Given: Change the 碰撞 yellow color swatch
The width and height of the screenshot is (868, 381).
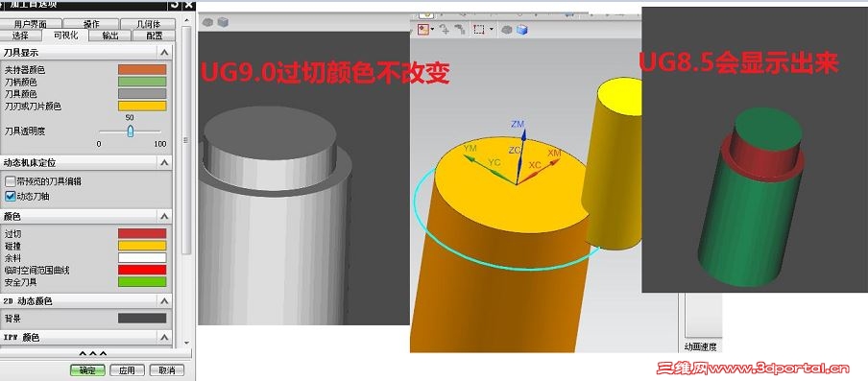Looking at the screenshot, I should 142,246.
